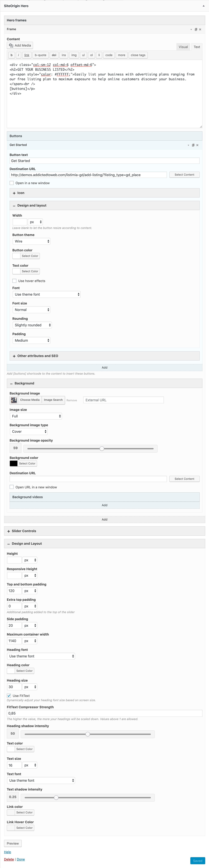Open the Button theme dropdown

(x=31, y=241)
